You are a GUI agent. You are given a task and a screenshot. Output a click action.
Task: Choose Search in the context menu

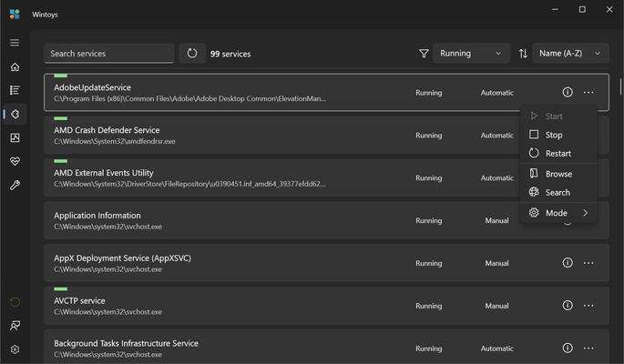pyautogui.click(x=558, y=192)
